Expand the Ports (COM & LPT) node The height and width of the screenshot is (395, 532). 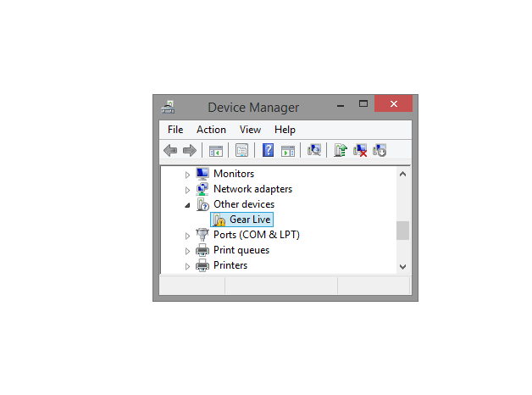click(x=187, y=236)
